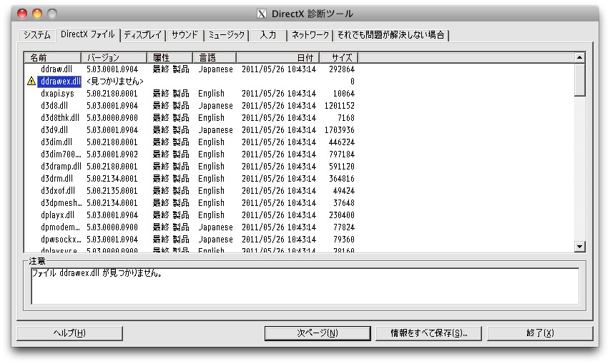Sort by the 名前 column header
Screen dimensions: 610x364
tap(53, 58)
